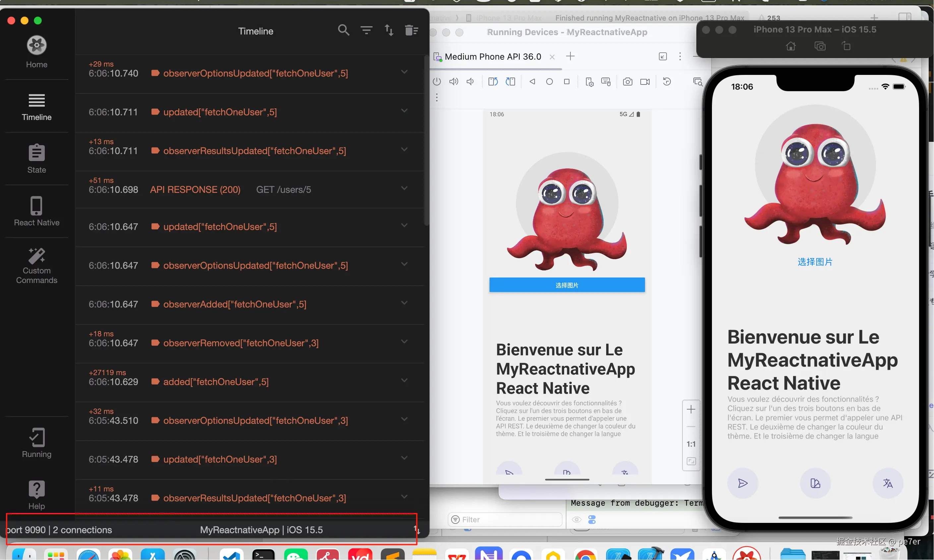
Task: Select the Medium Phone API 36.0 tab
Action: pos(493,57)
